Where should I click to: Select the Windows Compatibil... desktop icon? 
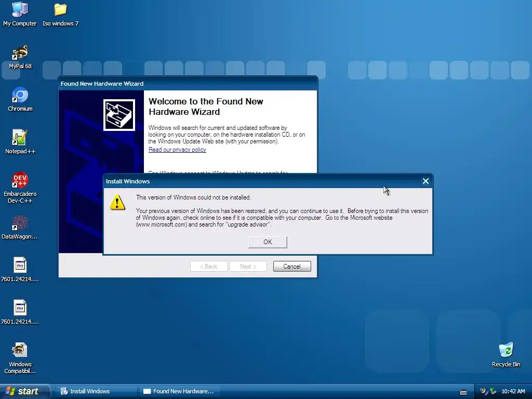coord(20,358)
